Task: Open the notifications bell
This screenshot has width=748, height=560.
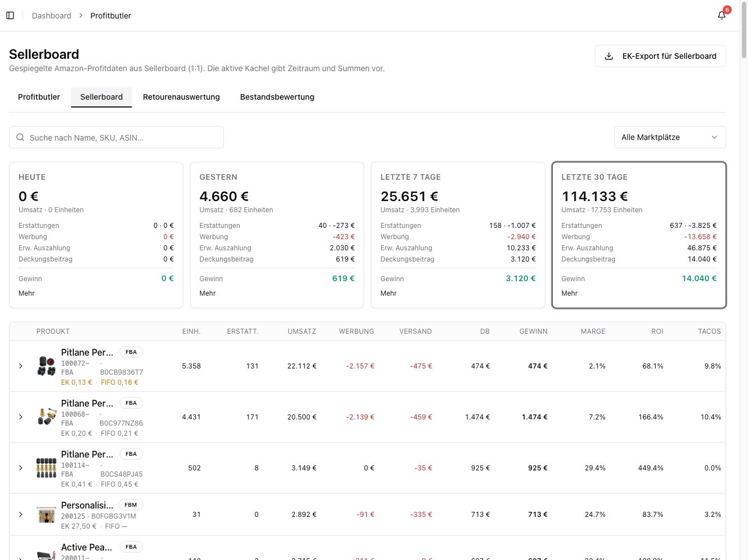Action: 722,16
